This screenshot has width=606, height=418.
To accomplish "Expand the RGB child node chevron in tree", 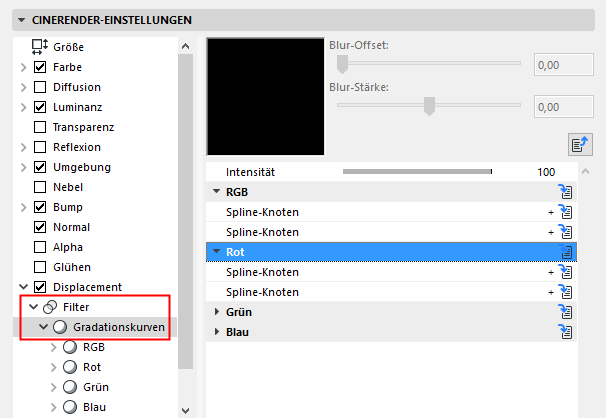I will pos(53,347).
